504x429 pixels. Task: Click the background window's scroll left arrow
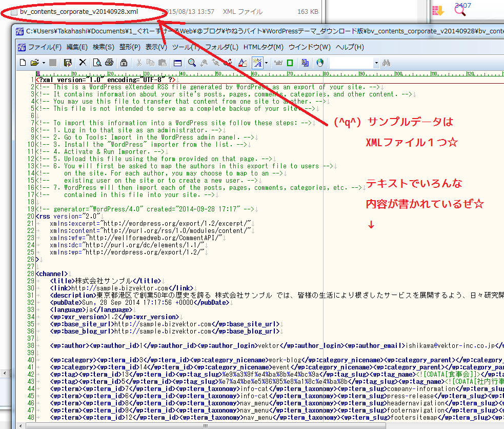(x=5, y=374)
